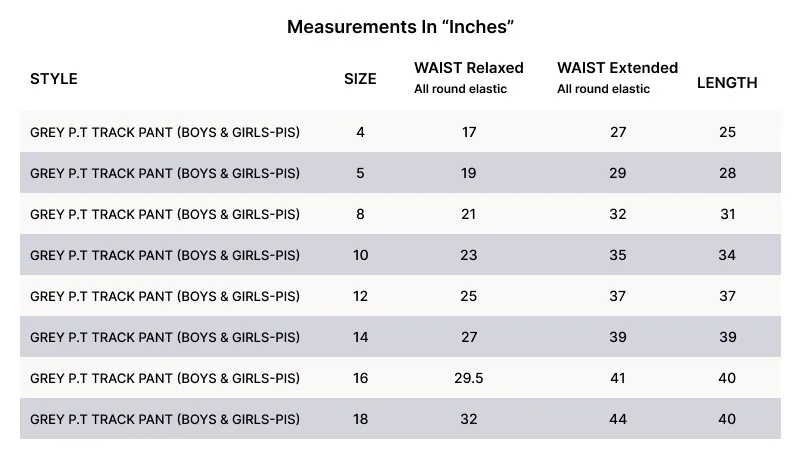The height and width of the screenshot is (463, 801).
Task: Click extended waist value 27
Action: (618, 132)
